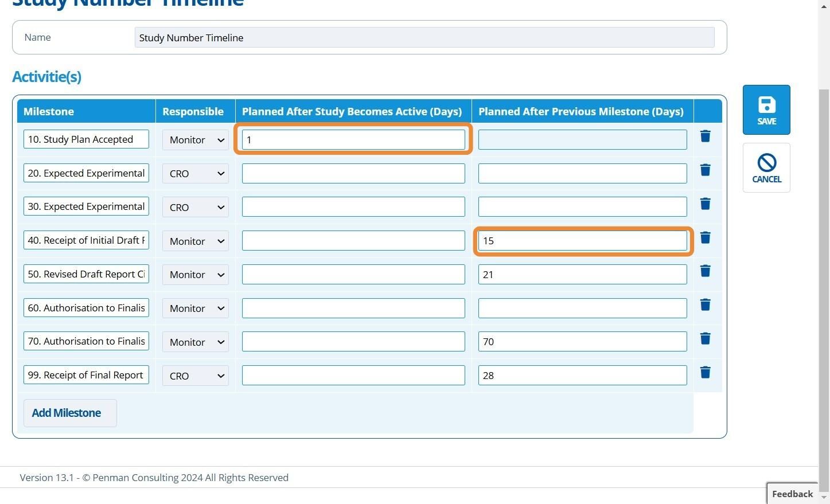
Task: Click the timeline Name field
Action: 424,38
